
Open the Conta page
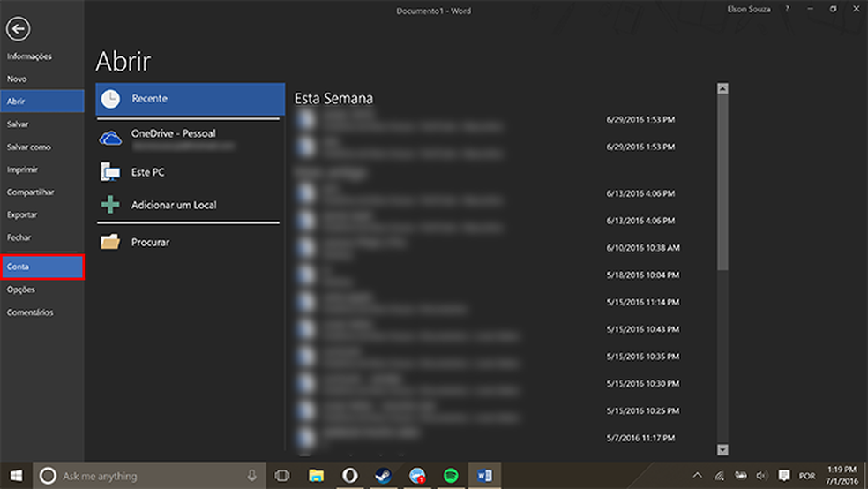[x=42, y=267]
